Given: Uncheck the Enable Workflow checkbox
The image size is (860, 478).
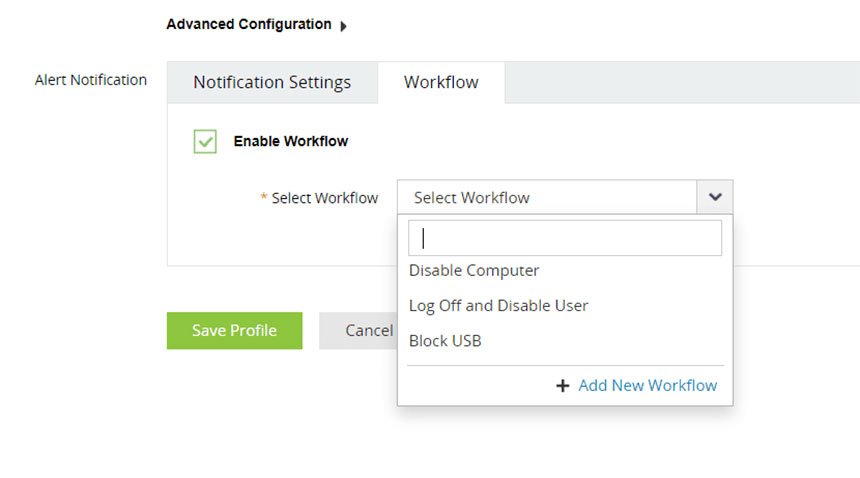Looking at the screenshot, I should [205, 141].
